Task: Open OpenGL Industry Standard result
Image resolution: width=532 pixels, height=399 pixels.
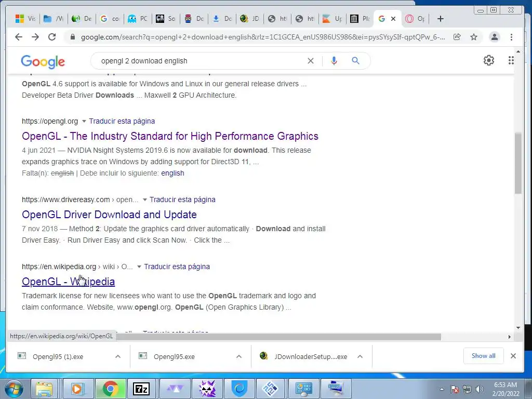Action: (x=170, y=136)
